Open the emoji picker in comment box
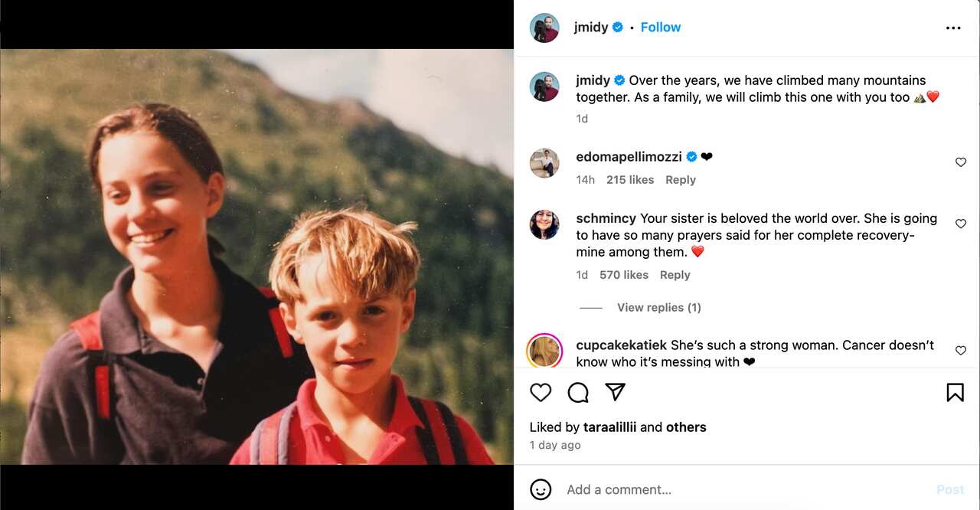Screen dimensions: 980x510 click(541, 489)
